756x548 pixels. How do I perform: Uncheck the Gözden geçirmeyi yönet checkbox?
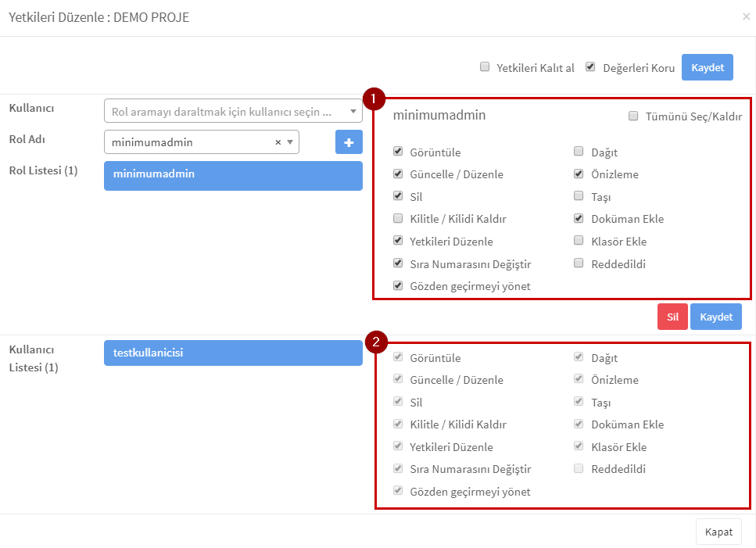[398, 285]
